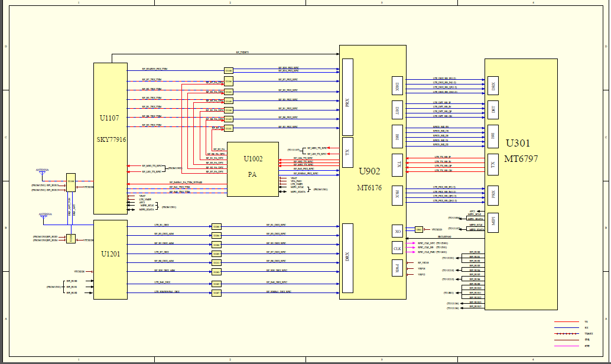Image resolution: width=611 pixels, height=364 pixels.
Task: Click the magenta clock legend line
Action: coord(567,346)
